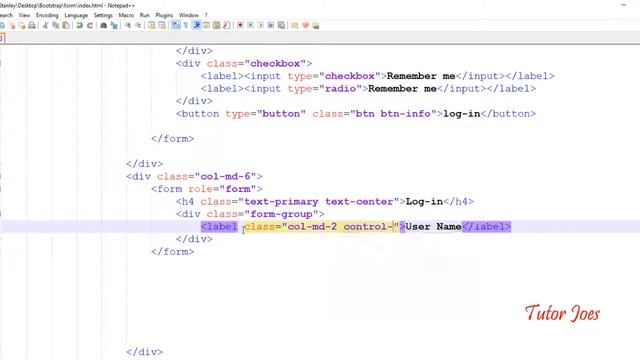Click the "log-in" button text in code
Screen dimensions: 640x360
462,114
